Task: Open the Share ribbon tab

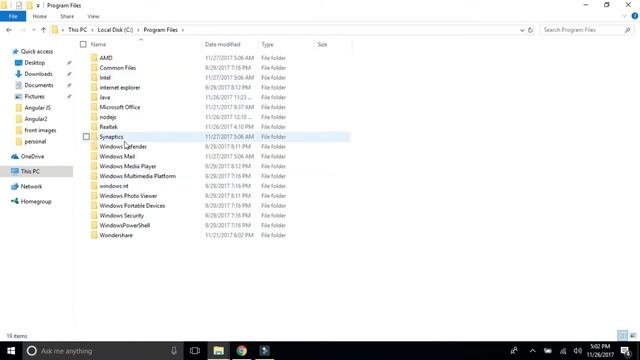Action: point(67,16)
